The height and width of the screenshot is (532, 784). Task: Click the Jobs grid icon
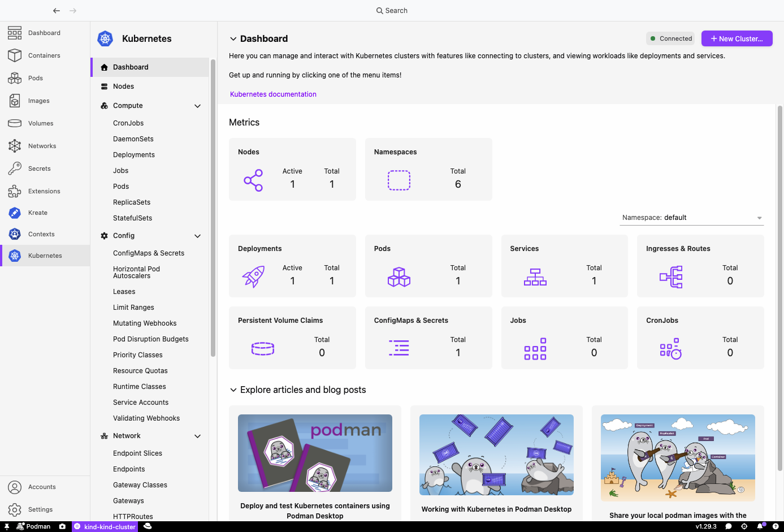tap(535, 349)
